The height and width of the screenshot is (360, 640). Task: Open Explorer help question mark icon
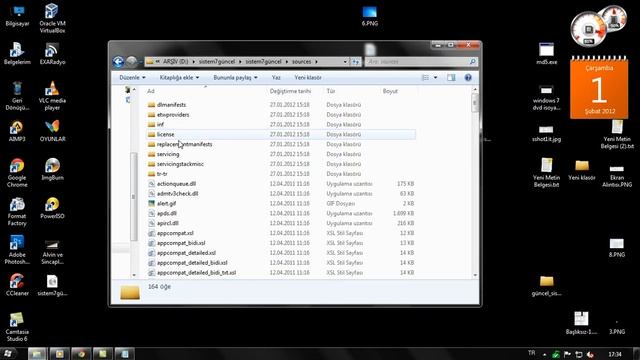point(468,78)
